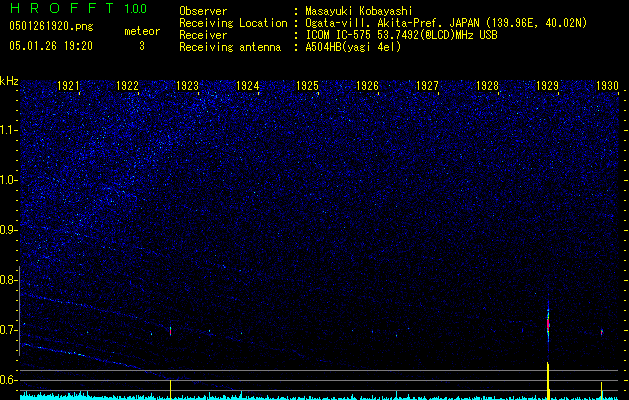The height and width of the screenshot is (400, 629).
Task: Click the short yellow power bar near 1930
Action: point(601,390)
